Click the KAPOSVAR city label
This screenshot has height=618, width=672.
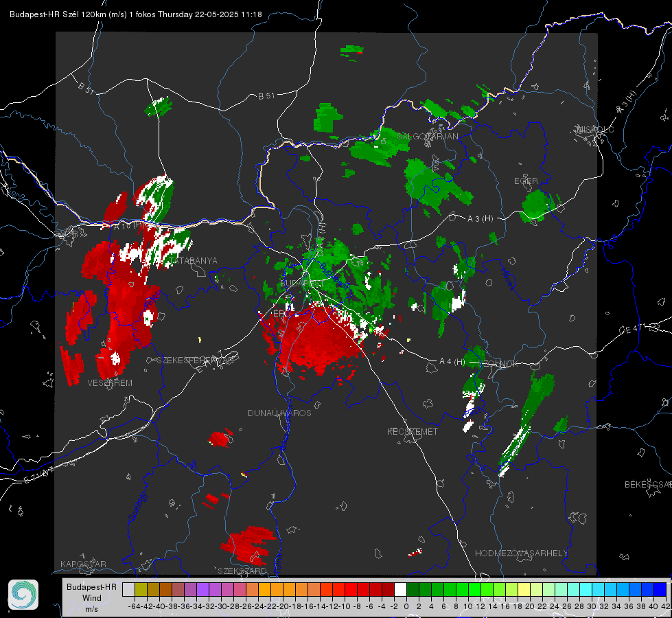(83, 564)
